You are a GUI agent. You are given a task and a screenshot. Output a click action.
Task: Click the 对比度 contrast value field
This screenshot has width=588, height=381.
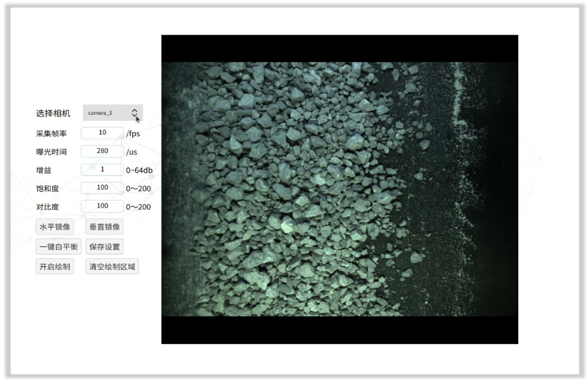(102, 206)
